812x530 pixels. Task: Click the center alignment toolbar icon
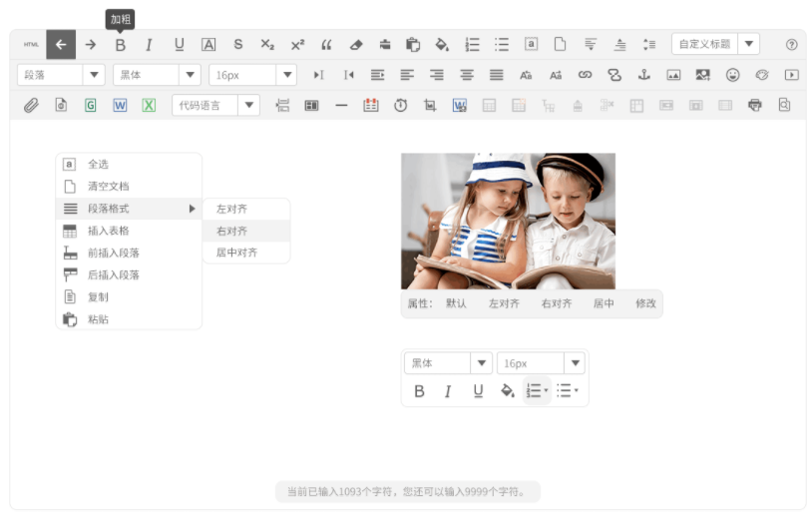467,75
